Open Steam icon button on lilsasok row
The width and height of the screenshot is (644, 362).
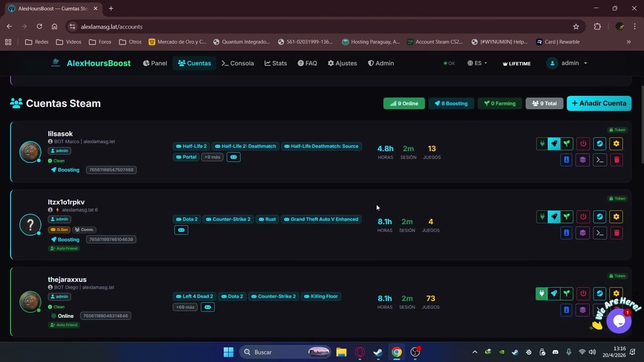600,144
